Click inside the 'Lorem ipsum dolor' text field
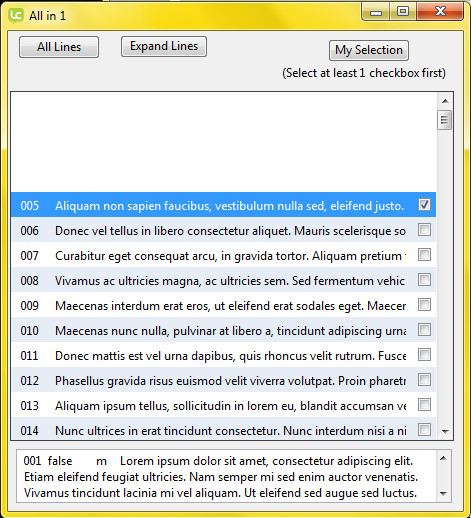Viewport: 471px width, 518px height. coord(227,476)
